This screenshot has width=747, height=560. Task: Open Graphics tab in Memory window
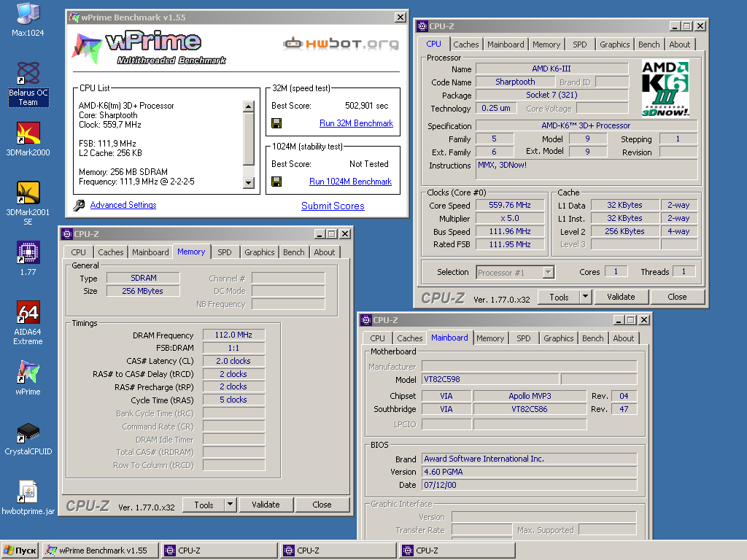[259, 252]
